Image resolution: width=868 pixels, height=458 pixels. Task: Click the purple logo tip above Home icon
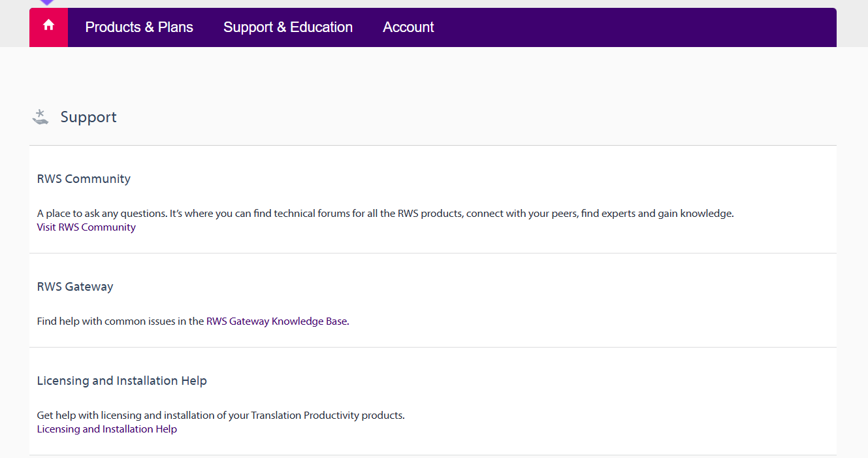pos(48,3)
